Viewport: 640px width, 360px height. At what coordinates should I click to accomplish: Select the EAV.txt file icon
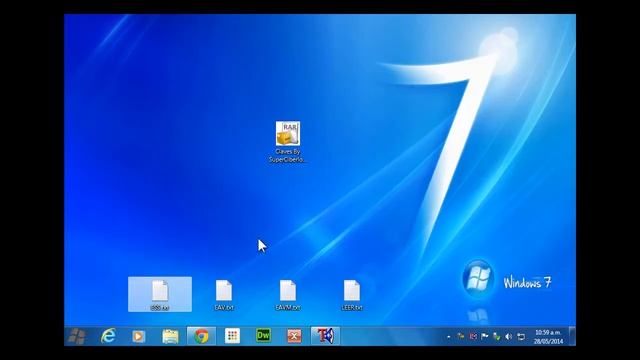(224, 295)
